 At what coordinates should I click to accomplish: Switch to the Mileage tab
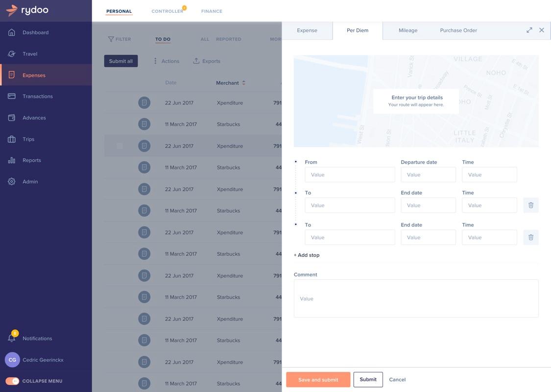(408, 30)
